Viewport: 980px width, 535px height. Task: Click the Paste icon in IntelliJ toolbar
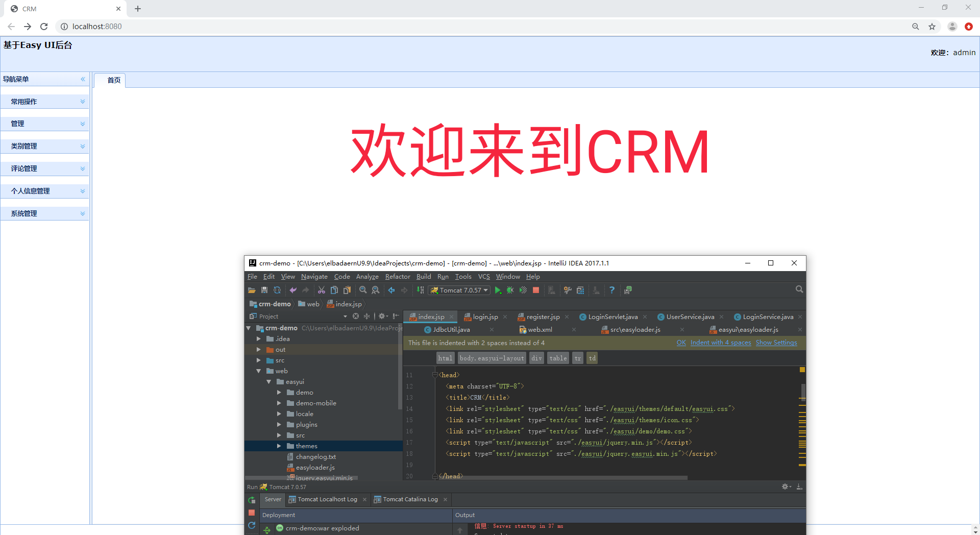point(347,290)
